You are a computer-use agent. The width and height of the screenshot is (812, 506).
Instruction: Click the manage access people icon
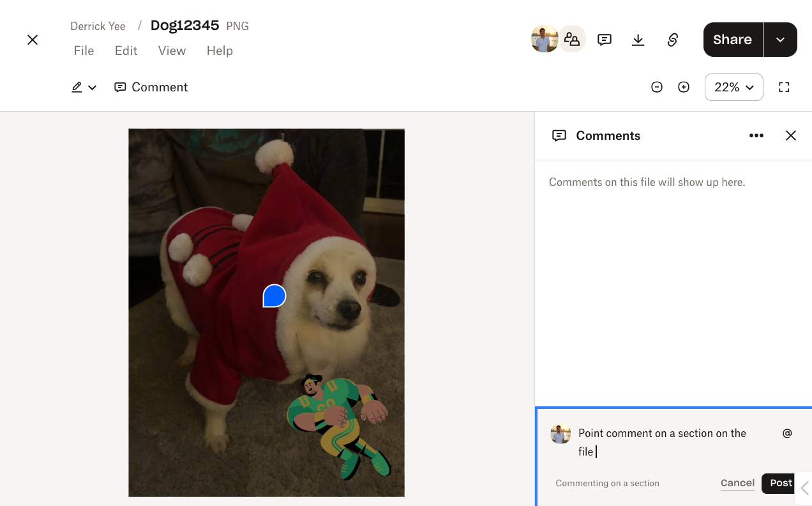pyautogui.click(x=572, y=40)
